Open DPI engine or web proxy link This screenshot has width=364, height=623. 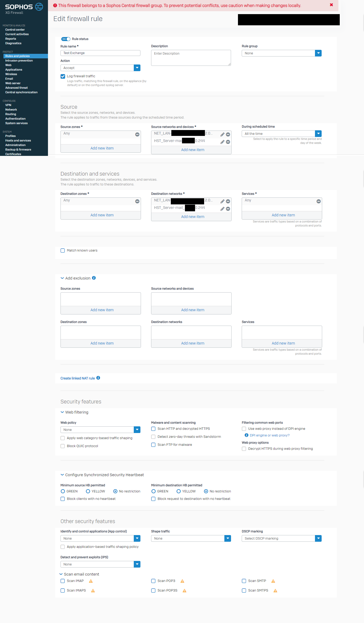pyautogui.click(x=269, y=435)
